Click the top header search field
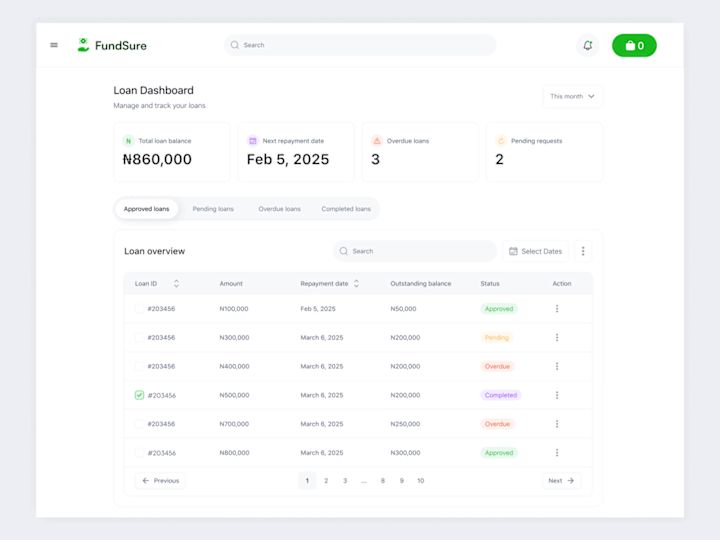The width and height of the screenshot is (720, 540). [360, 45]
